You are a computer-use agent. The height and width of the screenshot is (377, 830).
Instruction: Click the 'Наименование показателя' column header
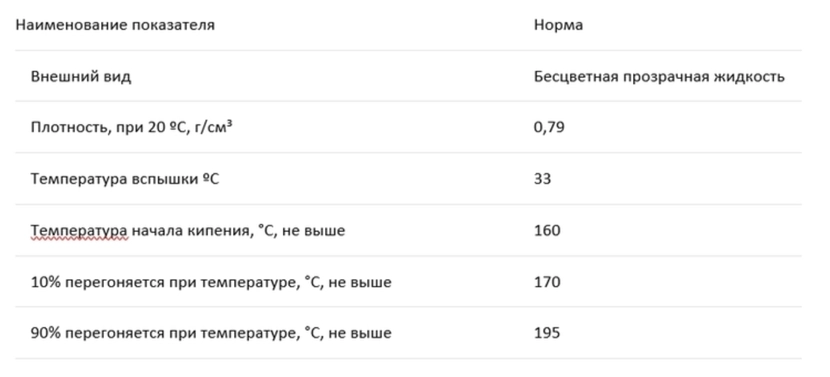click(x=115, y=25)
